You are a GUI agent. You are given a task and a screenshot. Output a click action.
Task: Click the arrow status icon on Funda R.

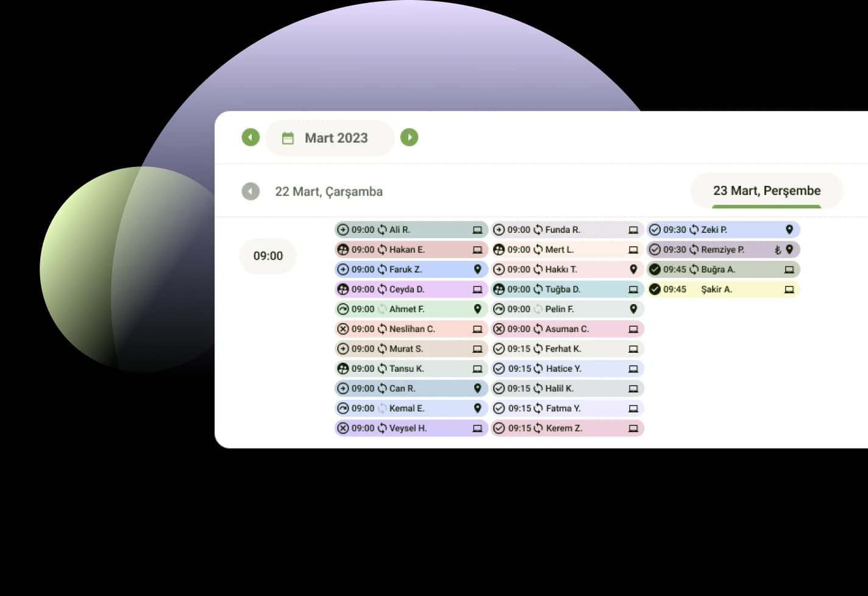click(x=499, y=230)
